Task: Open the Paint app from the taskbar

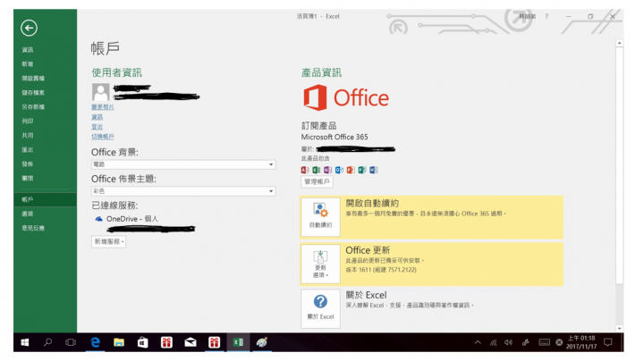Action: point(261,342)
